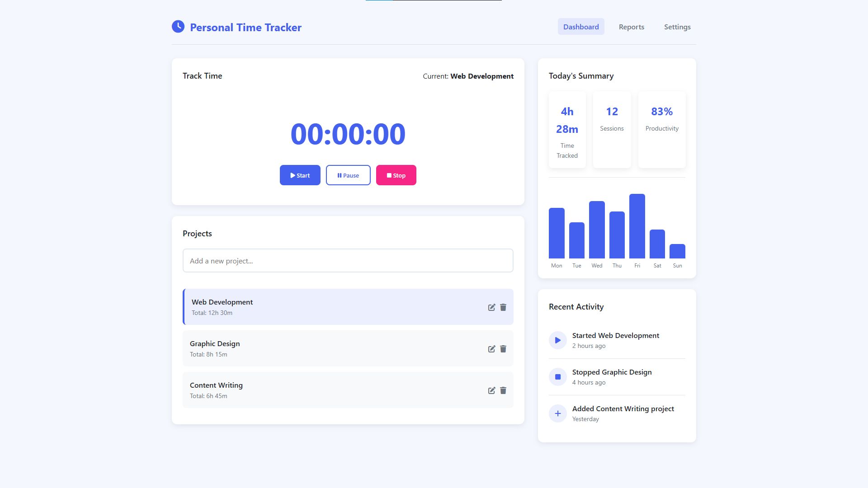
Task: Click the 'Total: 6h 45m' text
Action: coord(208,396)
